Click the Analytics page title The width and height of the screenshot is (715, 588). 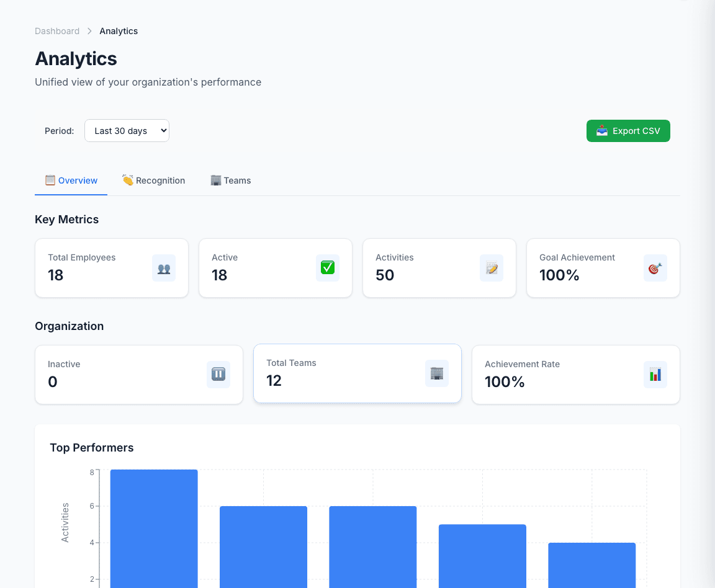tap(76, 59)
